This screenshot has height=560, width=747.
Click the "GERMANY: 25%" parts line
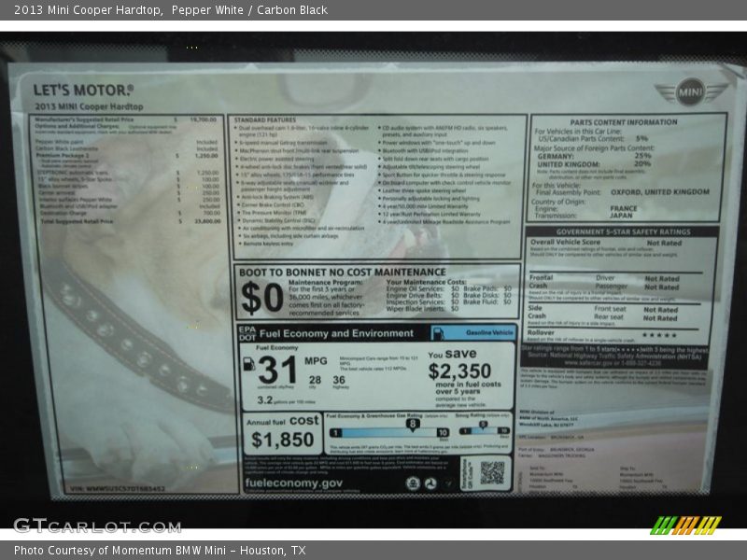[594, 156]
